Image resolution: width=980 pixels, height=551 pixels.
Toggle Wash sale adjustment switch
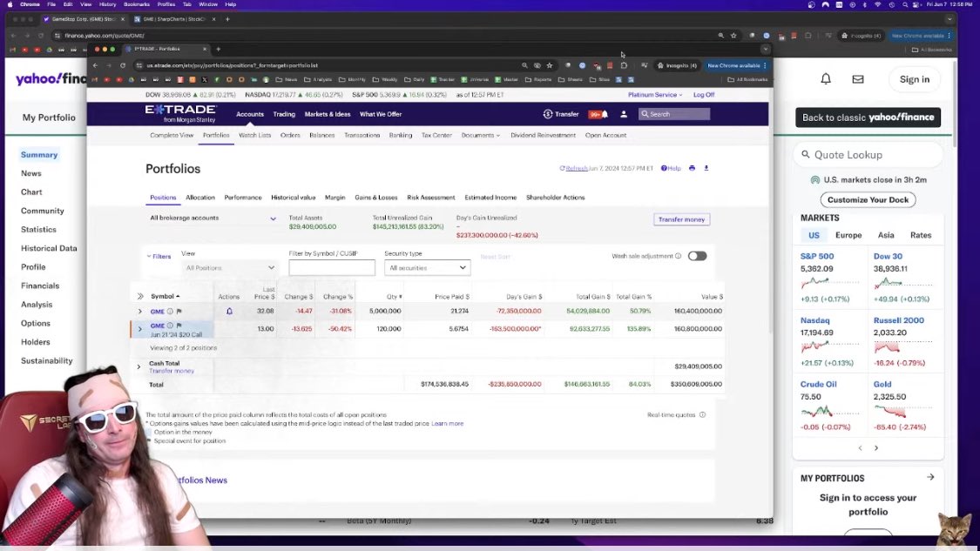(697, 256)
